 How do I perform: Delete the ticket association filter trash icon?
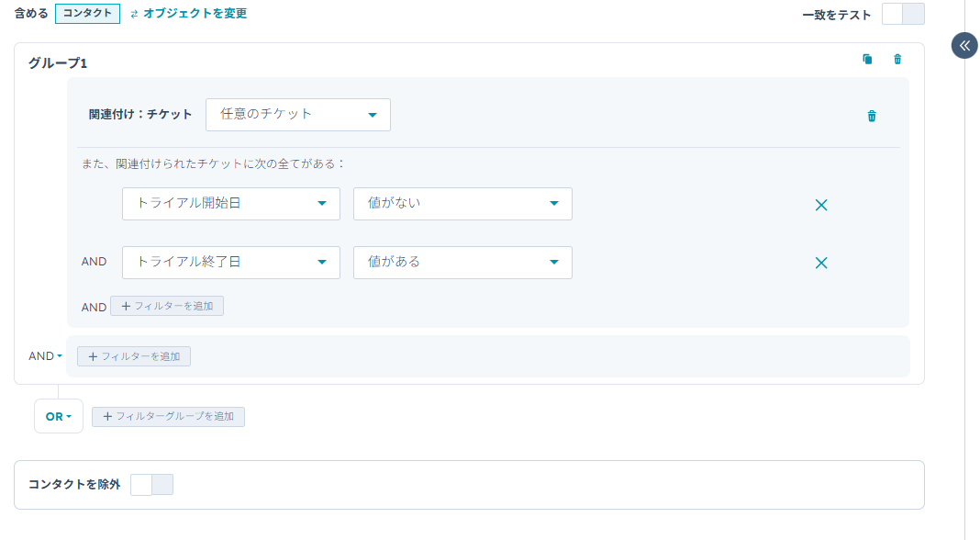click(x=872, y=116)
